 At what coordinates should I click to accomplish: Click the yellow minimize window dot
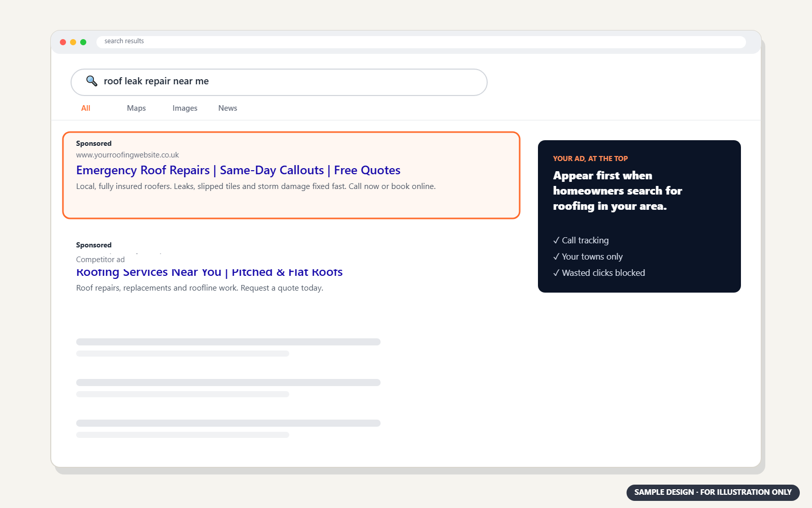pos(73,42)
